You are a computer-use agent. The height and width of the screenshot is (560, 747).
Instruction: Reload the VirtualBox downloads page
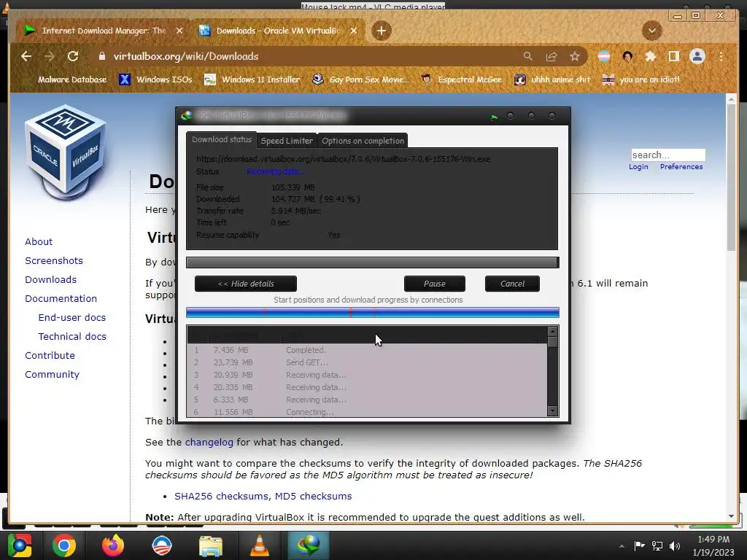[73, 56]
